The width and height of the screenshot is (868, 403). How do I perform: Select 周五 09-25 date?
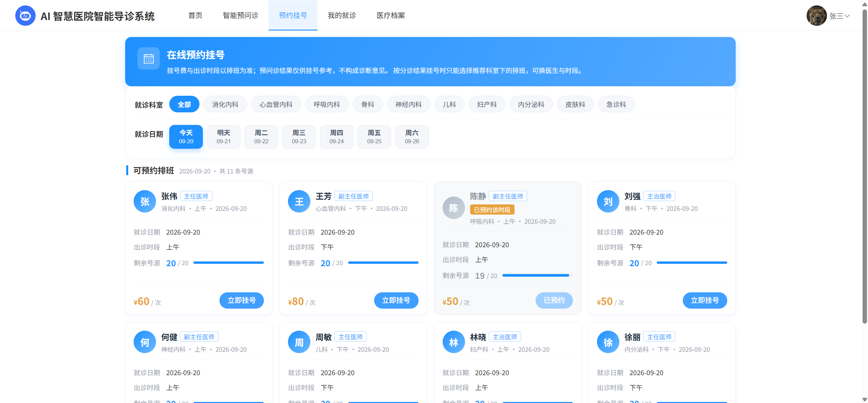pos(374,137)
